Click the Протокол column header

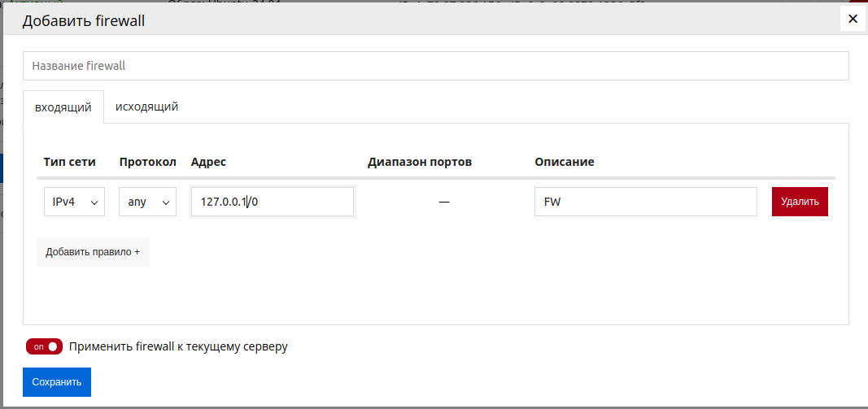click(x=148, y=162)
